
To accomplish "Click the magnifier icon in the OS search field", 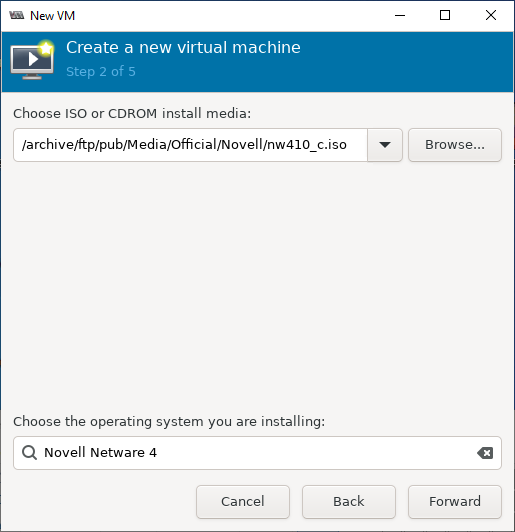I will click(30, 453).
